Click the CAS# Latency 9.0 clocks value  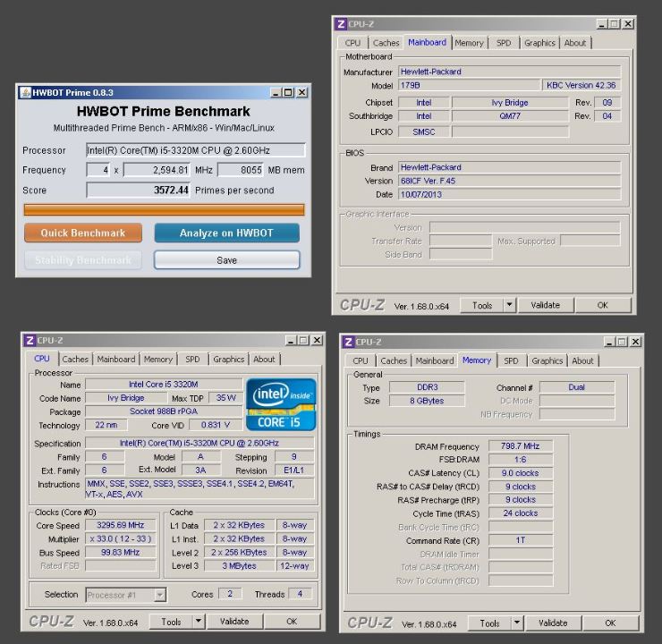click(x=520, y=472)
